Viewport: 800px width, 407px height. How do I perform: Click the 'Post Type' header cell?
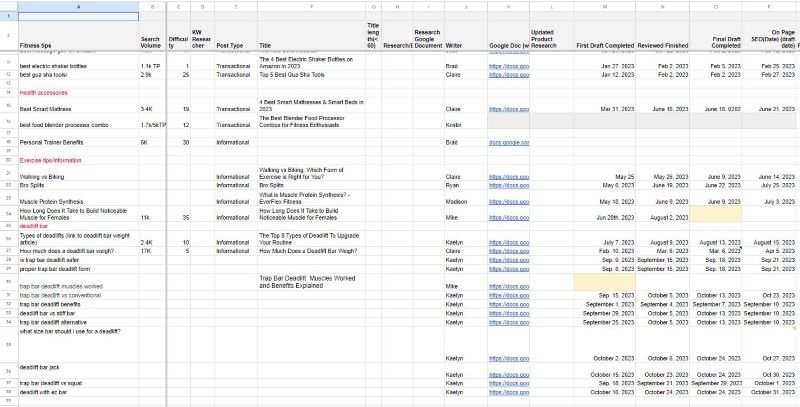(x=236, y=36)
